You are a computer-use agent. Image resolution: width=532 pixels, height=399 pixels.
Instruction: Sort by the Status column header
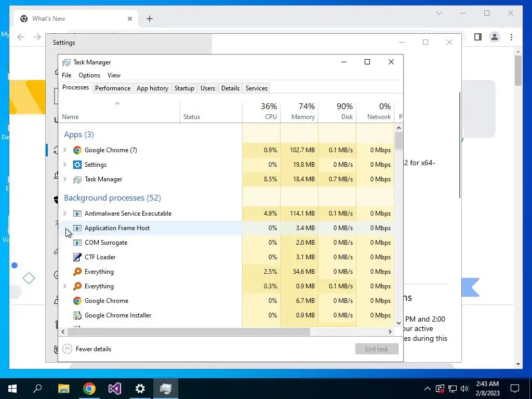click(x=211, y=111)
